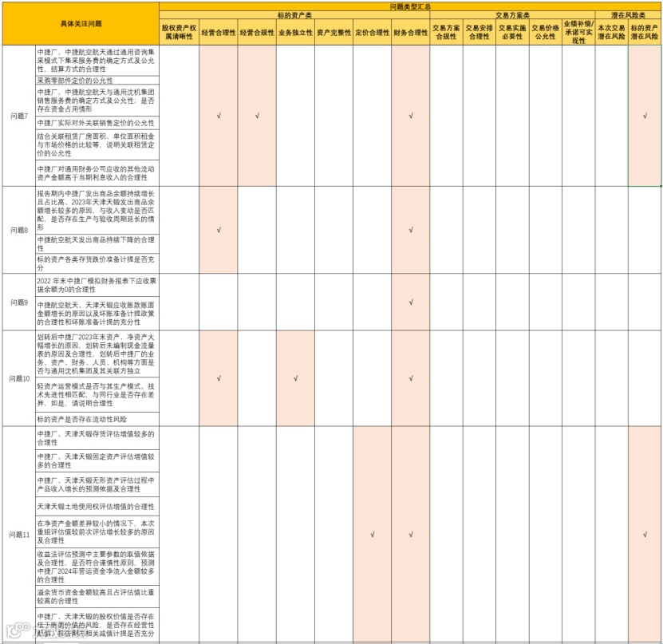Click the 问题11 checkmark under 财务合理性
This screenshot has height=644, width=663.
tap(411, 535)
